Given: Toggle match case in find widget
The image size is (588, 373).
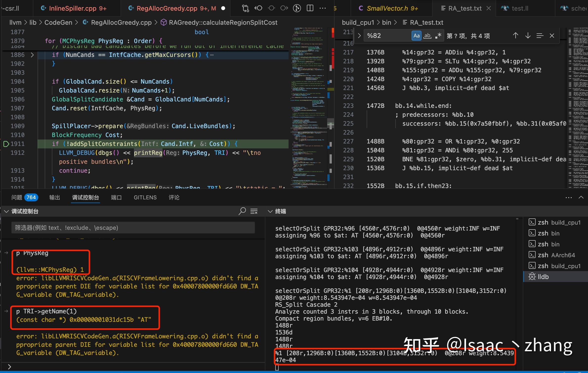Looking at the screenshot, I should 416,36.
